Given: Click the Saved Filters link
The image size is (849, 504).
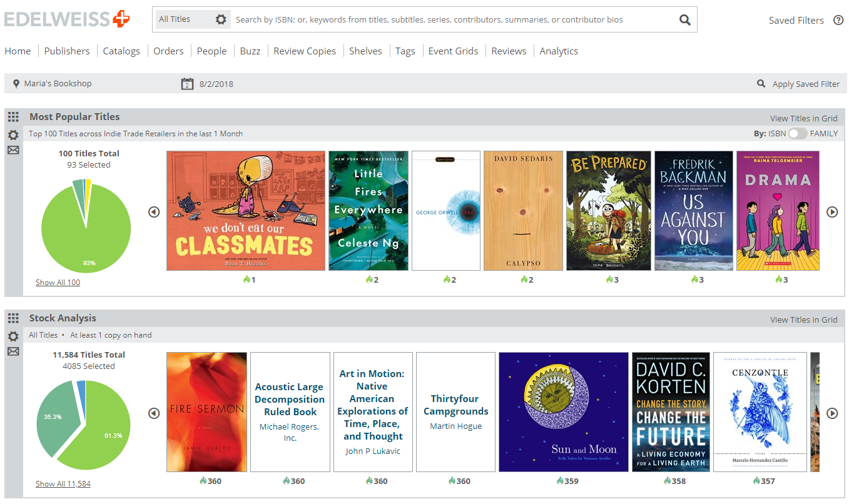Looking at the screenshot, I should click(x=796, y=21).
